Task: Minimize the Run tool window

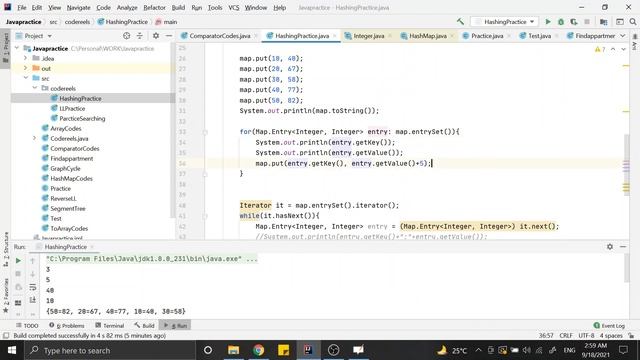Action: pyautogui.click(x=623, y=247)
